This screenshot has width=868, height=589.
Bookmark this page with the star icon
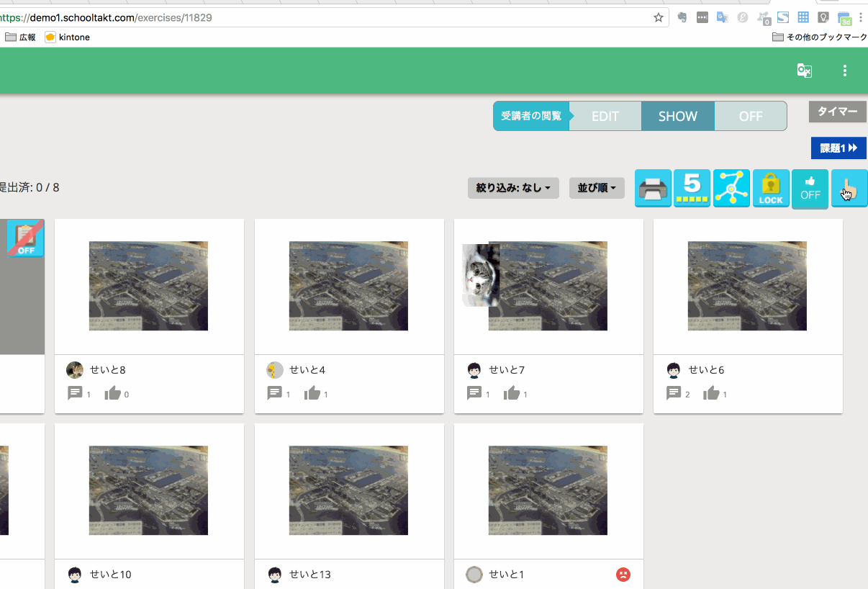pos(659,17)
